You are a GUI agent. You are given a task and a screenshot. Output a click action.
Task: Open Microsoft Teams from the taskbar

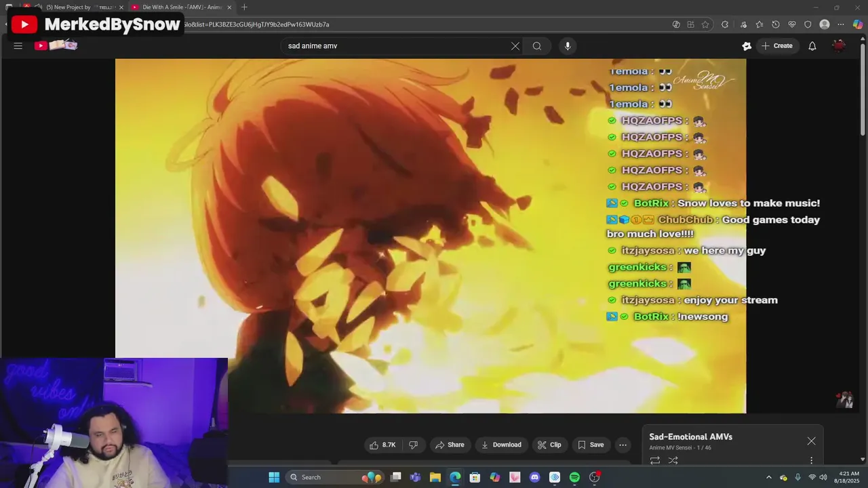(415, 477)
